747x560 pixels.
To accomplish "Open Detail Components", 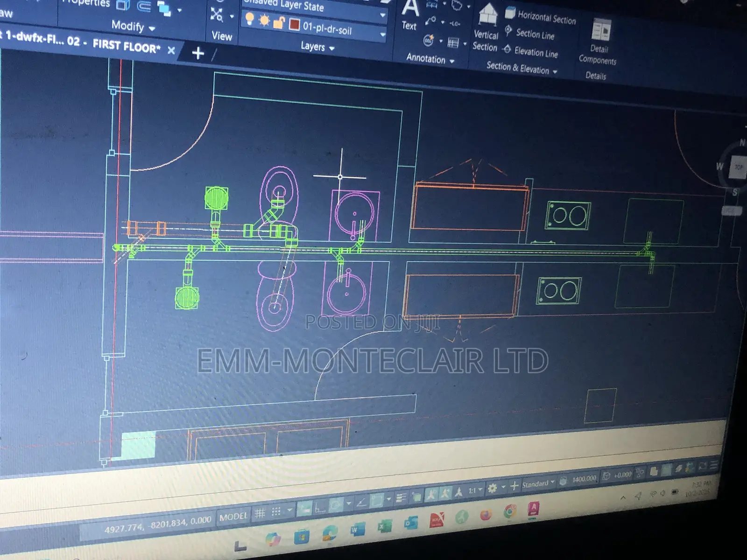I will tap(599, 33).
